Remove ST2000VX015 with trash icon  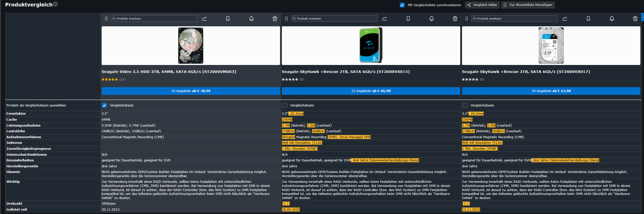click(x=455, y=19)
